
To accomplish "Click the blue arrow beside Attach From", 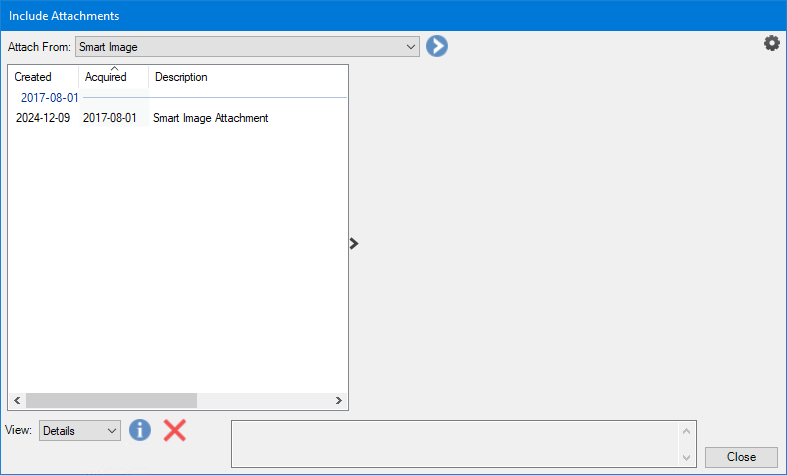I will (436, 46).
